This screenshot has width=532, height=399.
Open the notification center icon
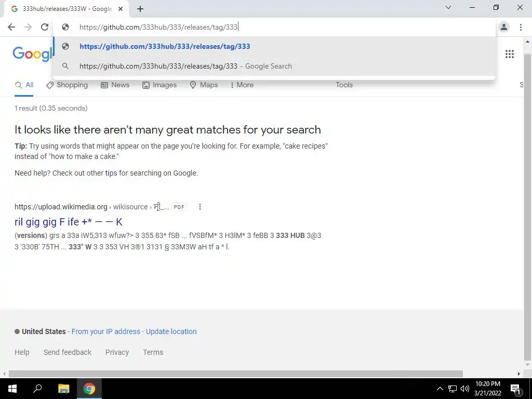pyautogui.click(x=515, y=389)
